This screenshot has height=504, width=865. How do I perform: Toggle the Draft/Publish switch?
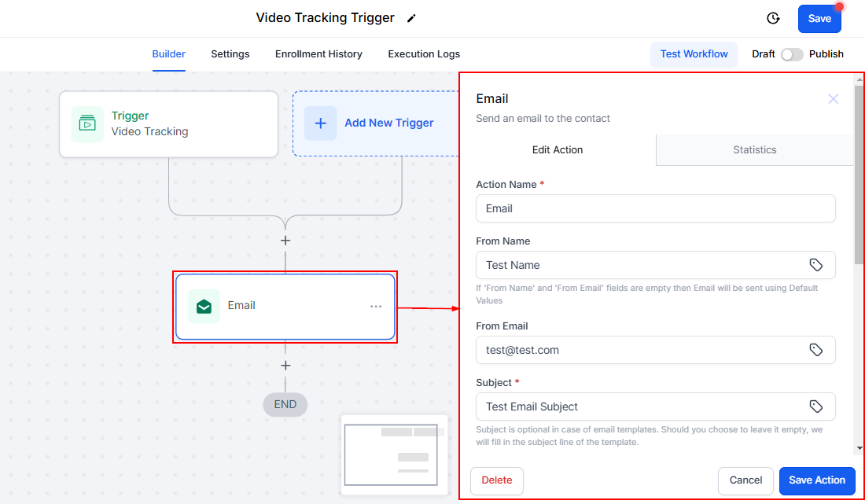pyautogui.click(x=792, y=54)
